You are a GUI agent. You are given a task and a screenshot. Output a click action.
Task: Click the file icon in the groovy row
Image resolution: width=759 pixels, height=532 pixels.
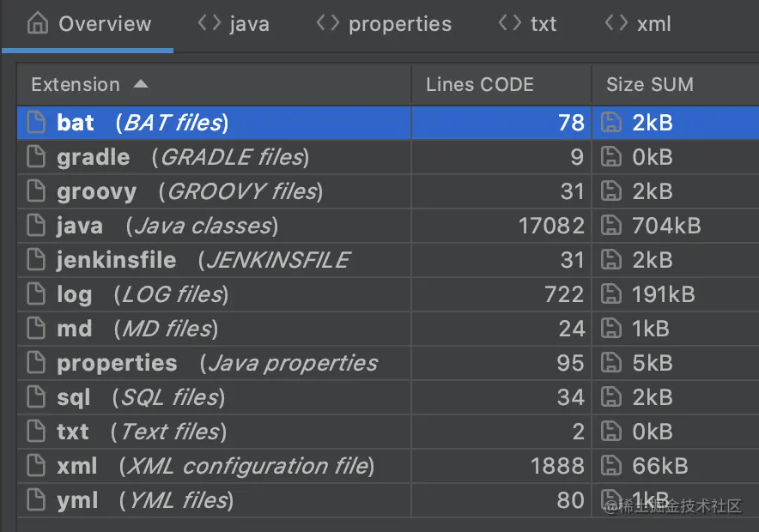click(x=36, y=191)
